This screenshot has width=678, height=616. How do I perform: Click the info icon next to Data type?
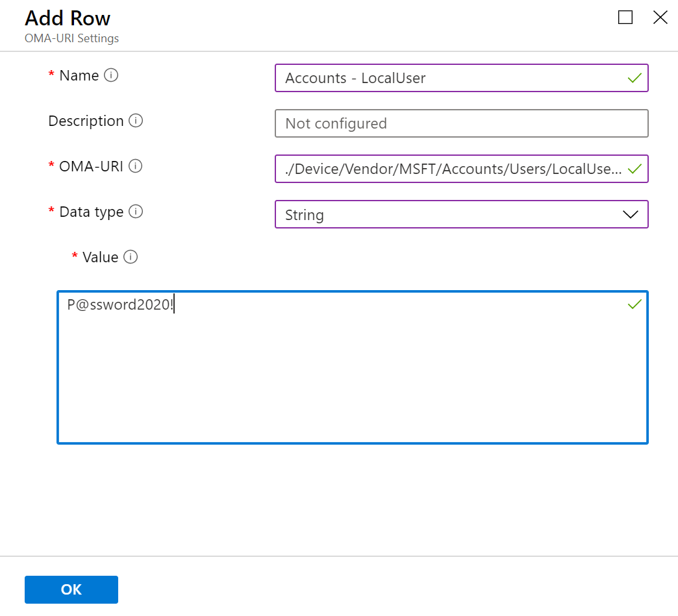pyautogui.click(x=136, y=212)
